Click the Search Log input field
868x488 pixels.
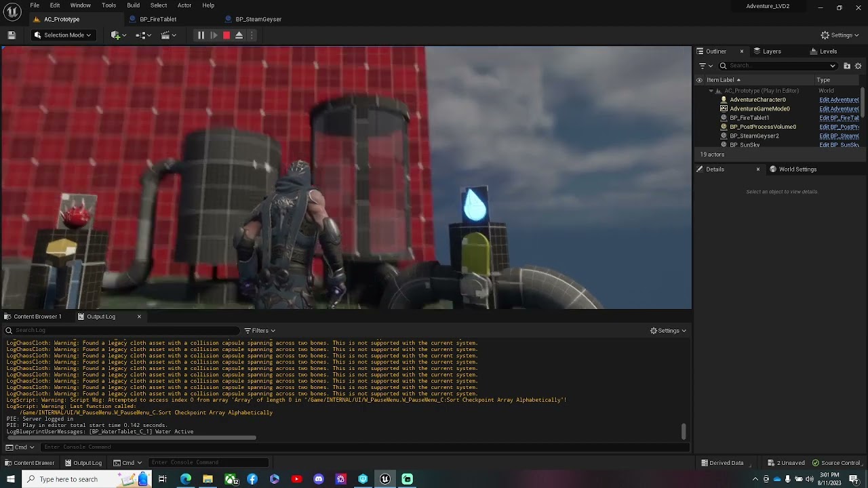(x=122, y=331)
